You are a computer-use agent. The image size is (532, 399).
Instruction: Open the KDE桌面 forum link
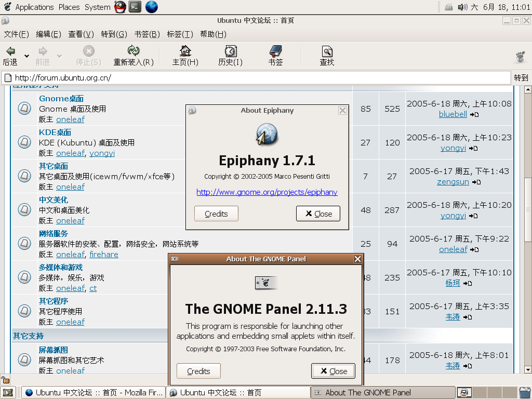pyautogui.click(x=55, y=132)
